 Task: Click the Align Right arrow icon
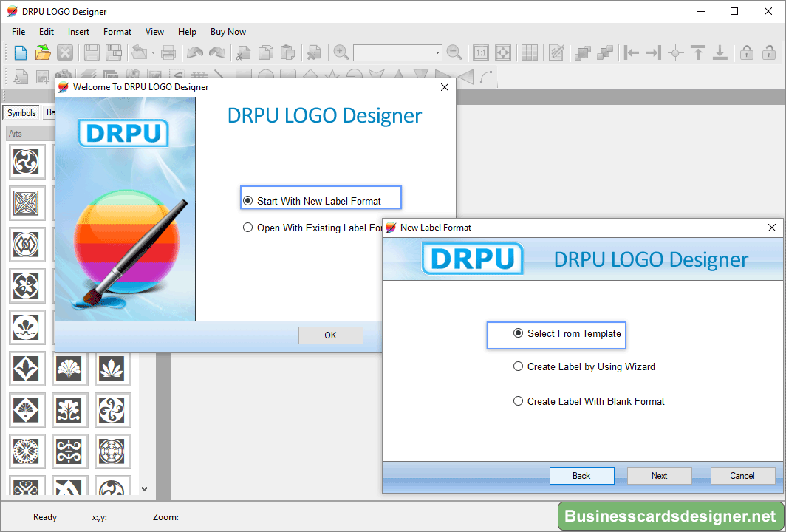pyautogui.click(x=654, y=52)
